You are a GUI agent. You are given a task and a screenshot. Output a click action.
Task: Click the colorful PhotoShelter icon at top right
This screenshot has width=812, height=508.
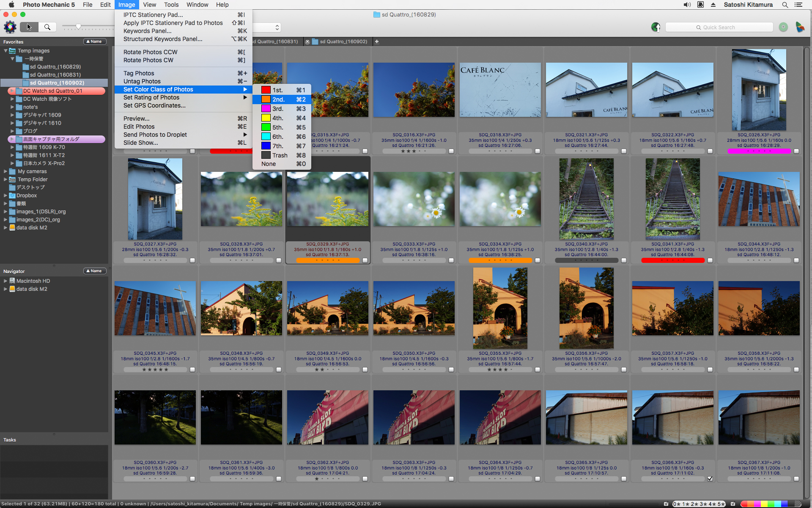(800, 28)
